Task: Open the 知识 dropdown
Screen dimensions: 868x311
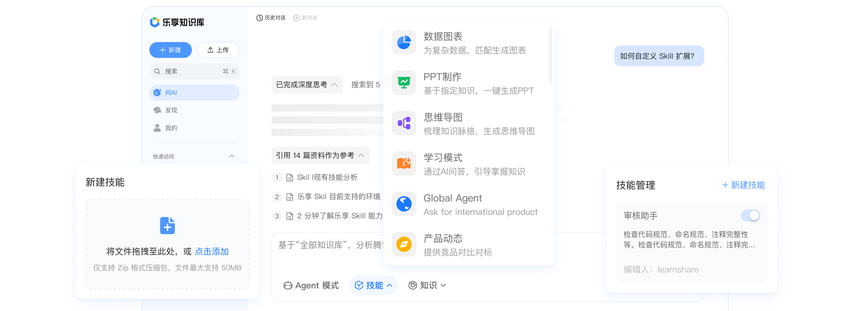Action: click(x=427, y=285)
